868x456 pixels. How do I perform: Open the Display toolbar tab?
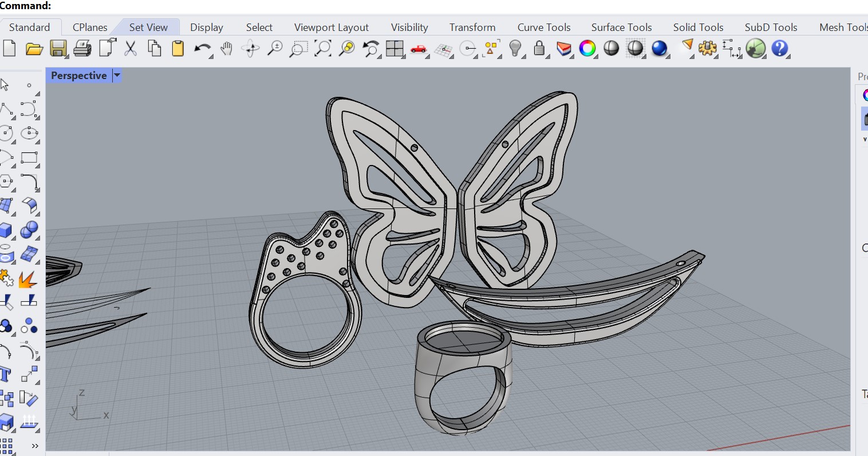tap(207, 27)
